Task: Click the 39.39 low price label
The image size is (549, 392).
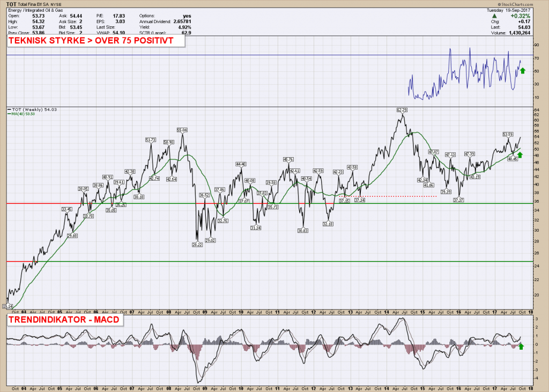Action: point(446,191)
